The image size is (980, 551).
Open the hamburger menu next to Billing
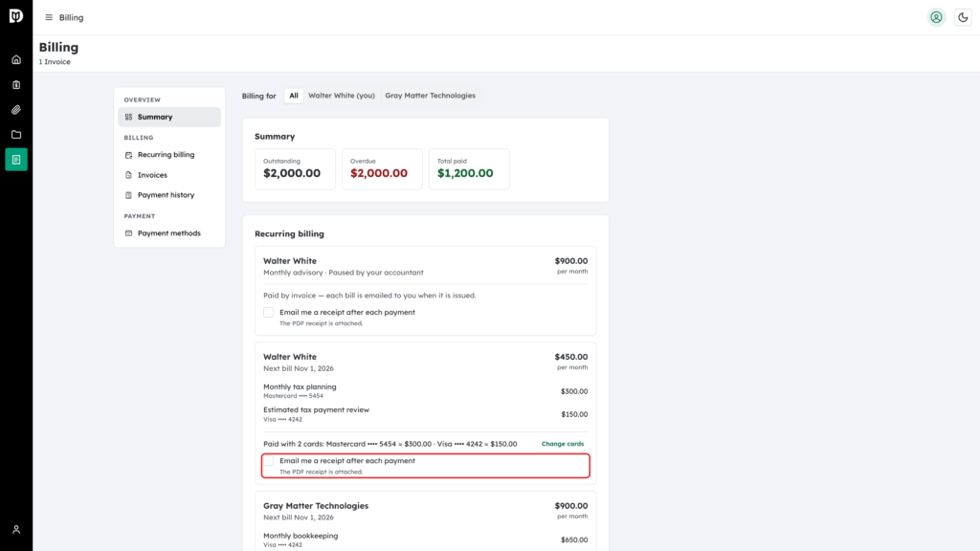coord(49,17)
